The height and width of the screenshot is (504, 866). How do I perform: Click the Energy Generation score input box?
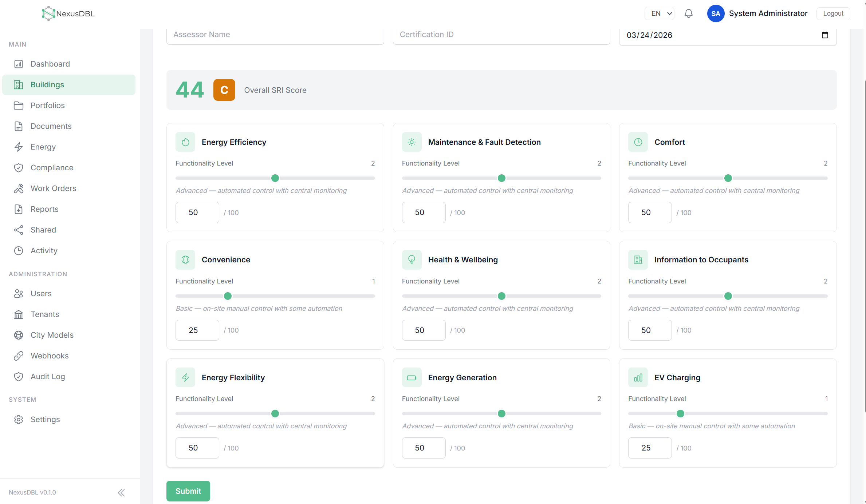pos(424,448)
